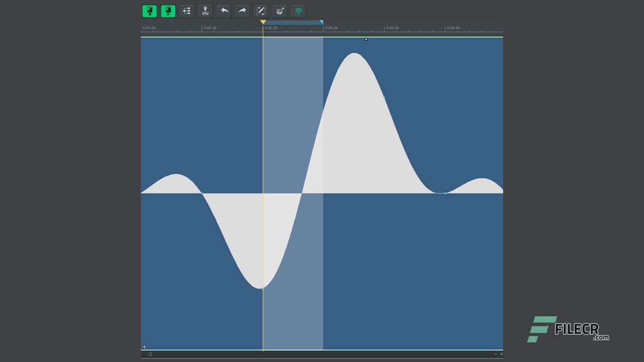Toggle the first green waveform mode button
The height and width of the screenshot is (362, 644).
[x=150, y=11]
